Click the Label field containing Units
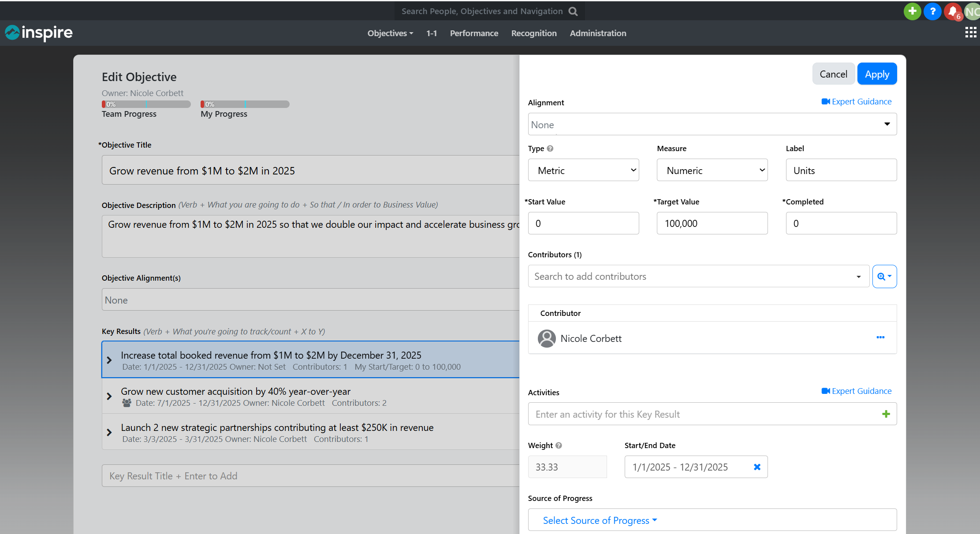This screenshot has height=534, width=980. (x=841, y=170)
